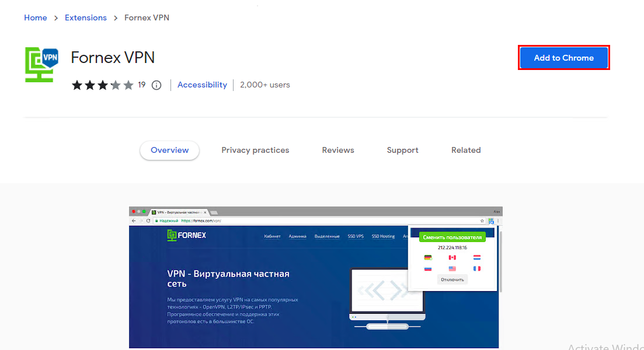Open the Extensions breadcrumb link
This screenshot has height=350, width=644.
(86, 17)
